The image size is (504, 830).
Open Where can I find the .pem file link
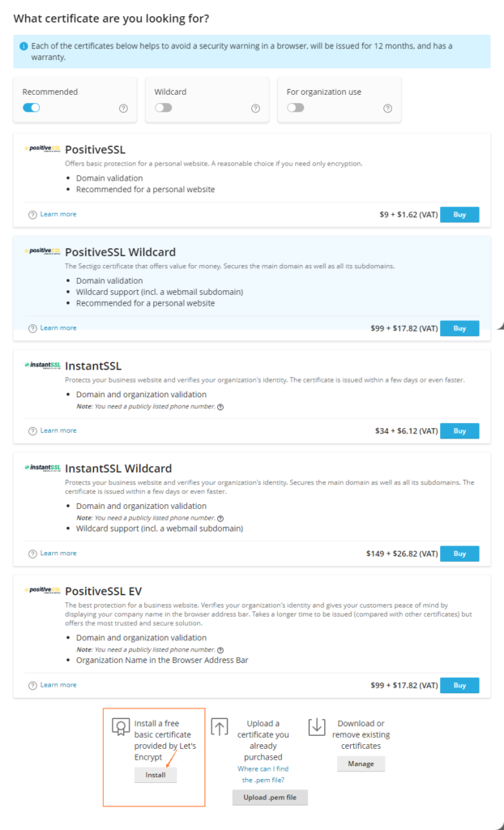point(263,774)
